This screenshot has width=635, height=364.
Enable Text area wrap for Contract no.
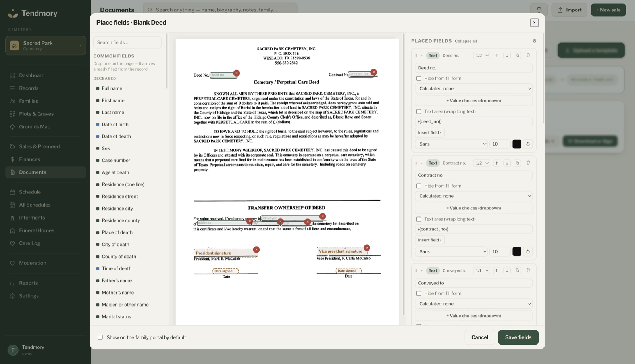419,219
